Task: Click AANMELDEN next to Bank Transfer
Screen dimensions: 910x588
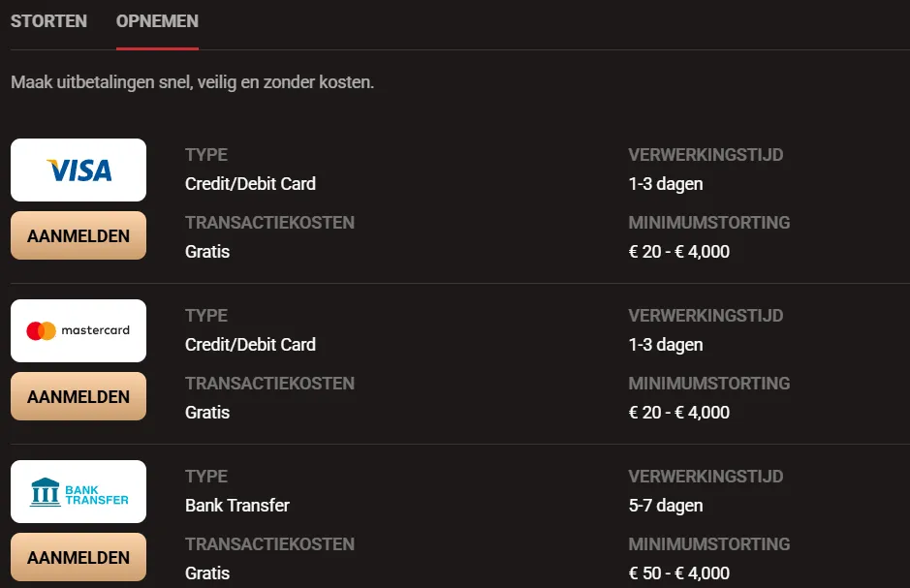Action: [78, 557]
